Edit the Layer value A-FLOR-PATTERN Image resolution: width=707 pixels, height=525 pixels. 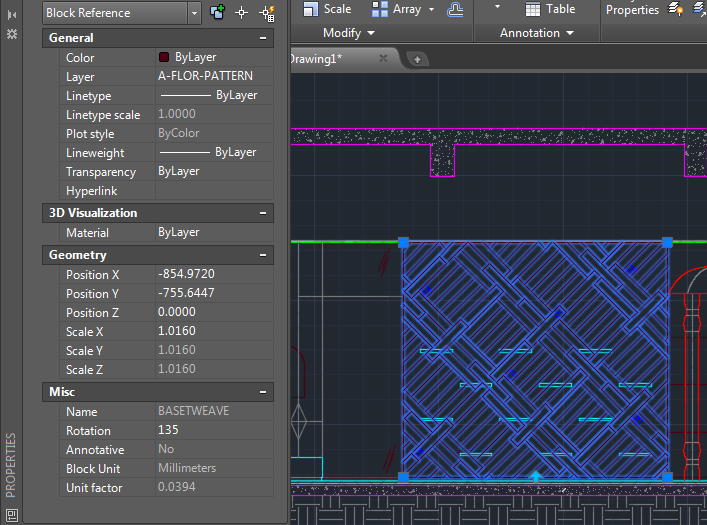[x=214, y=76]
